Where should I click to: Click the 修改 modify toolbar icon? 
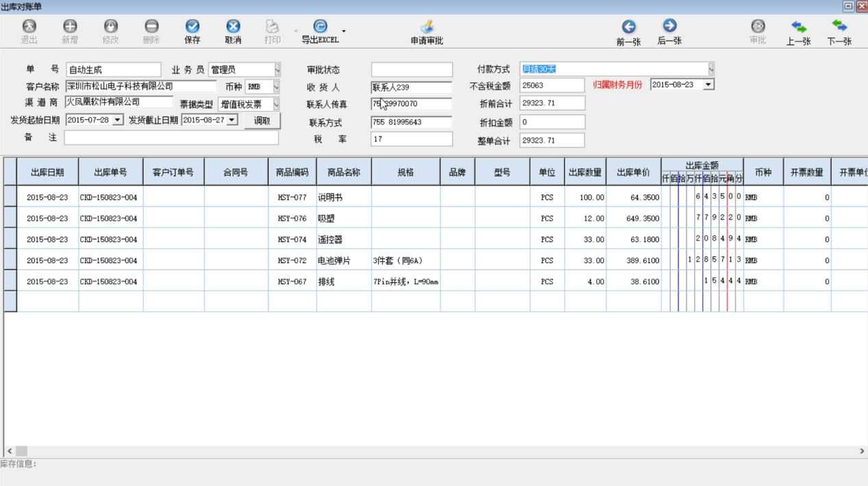(x=110, y=26)
